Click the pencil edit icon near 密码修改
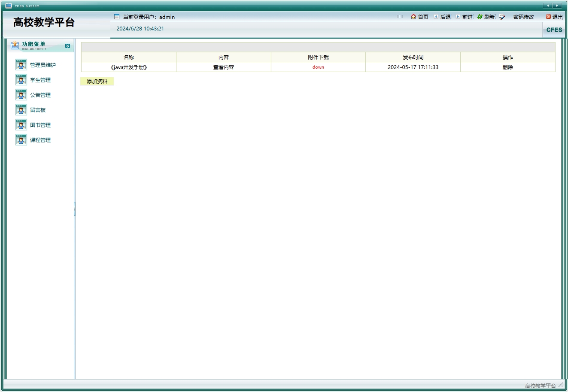The width and height of the screenshot is (568, 392). pos(501,17)
